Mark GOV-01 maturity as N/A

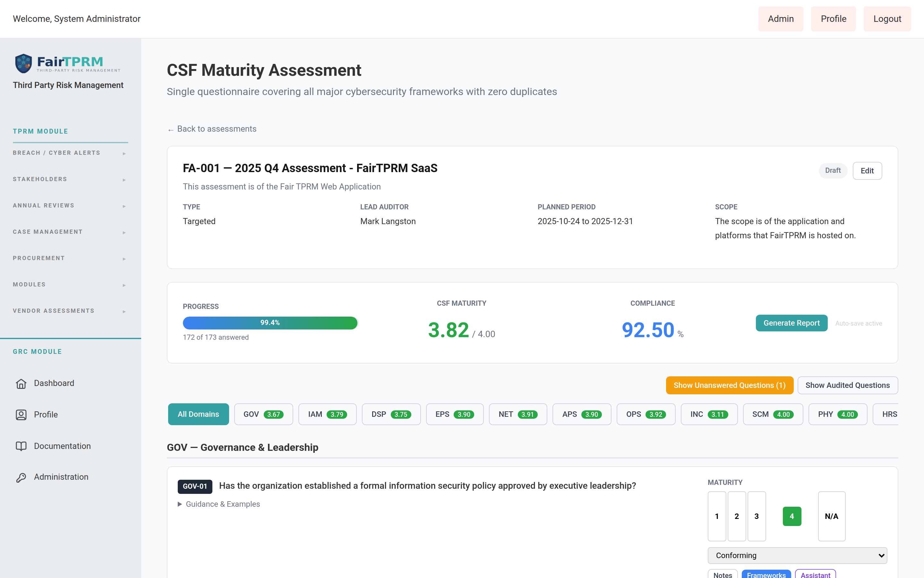point(832,516)
